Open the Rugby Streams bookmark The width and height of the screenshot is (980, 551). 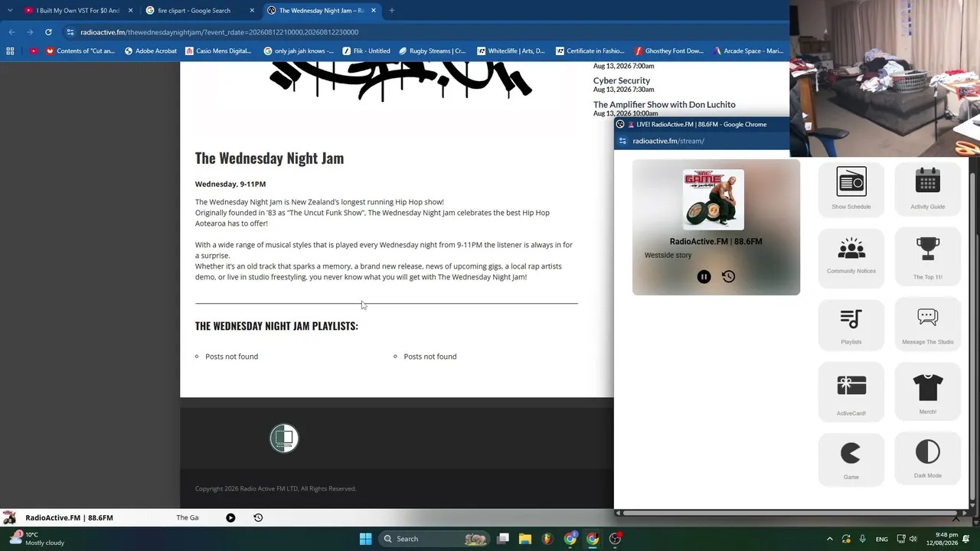[x=432, y=51]
